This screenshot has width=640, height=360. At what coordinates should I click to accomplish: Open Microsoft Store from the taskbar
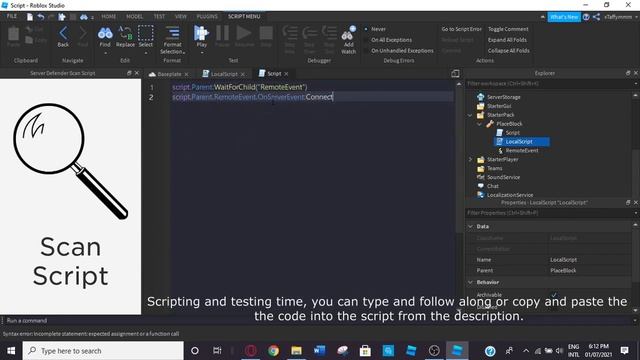pyautogui.click(x=365, y=351)
